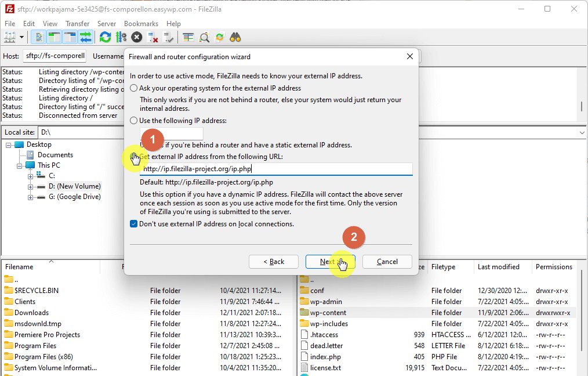Open the Site Manager icon
The width and height of the screenshot is (588, 376).
coord(9,37)
